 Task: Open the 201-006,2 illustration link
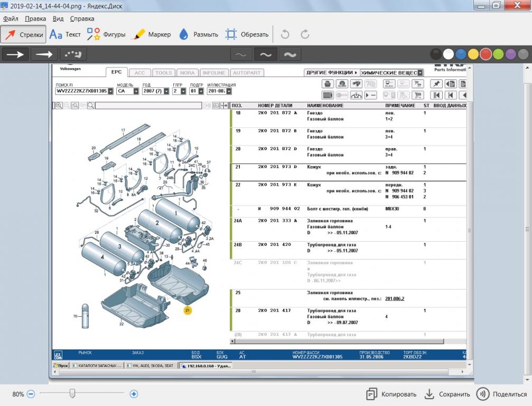point(395,299)
